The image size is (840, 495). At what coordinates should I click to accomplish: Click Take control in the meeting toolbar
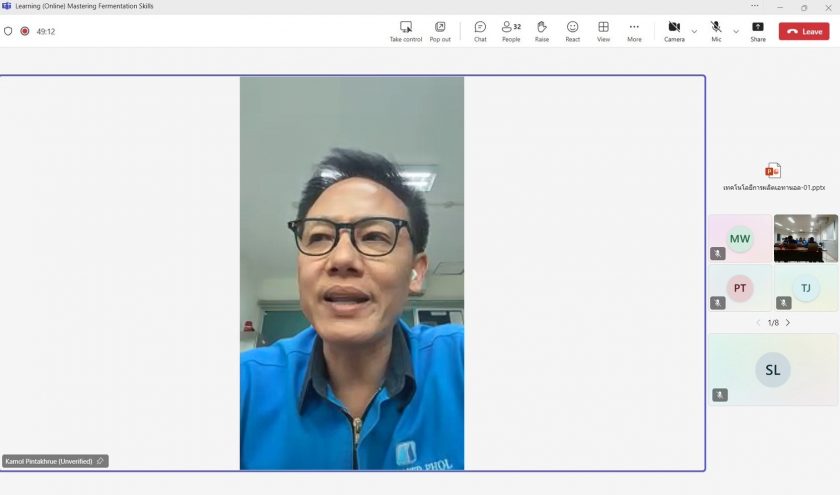(x=405, y=31)
